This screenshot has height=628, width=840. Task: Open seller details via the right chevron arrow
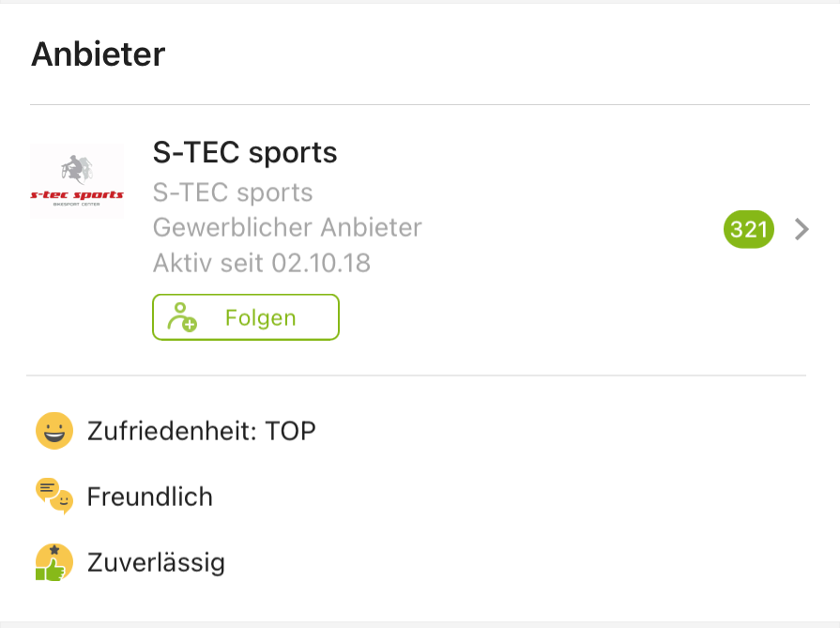pyautogui.click(x=802, y=229)
